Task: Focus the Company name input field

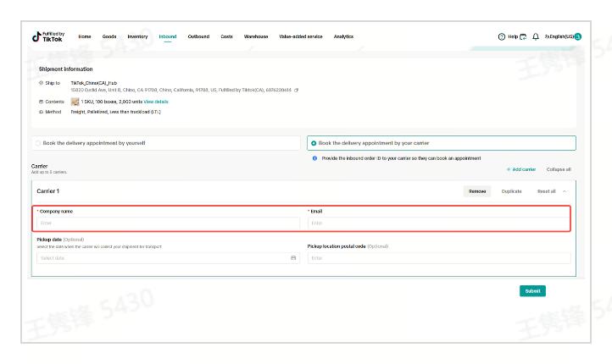Action: [x=168, y=223]
